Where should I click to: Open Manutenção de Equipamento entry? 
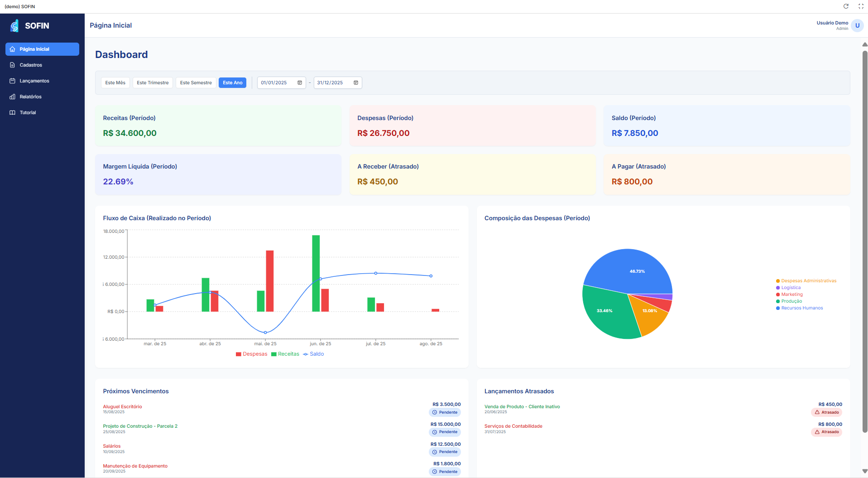coord(135,466)
